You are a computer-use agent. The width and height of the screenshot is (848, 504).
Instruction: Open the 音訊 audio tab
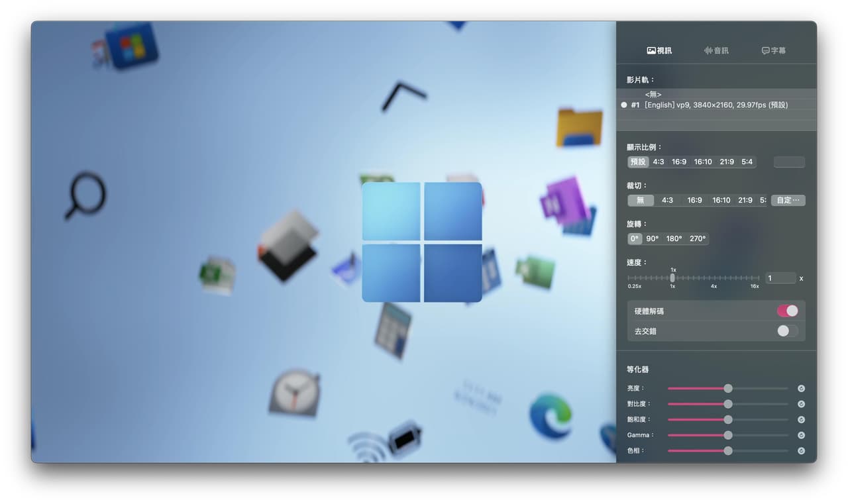[716, 50]
